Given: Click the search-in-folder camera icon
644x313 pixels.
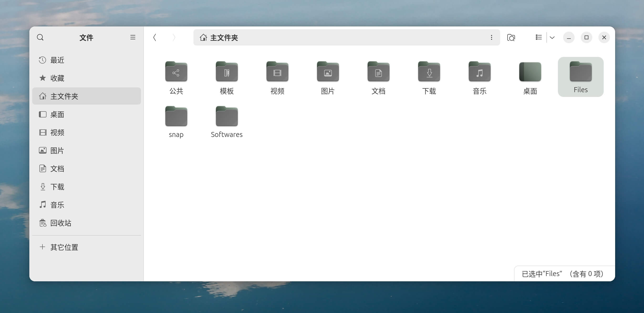Looking at the screenshot, I should (x=511, y=37).
